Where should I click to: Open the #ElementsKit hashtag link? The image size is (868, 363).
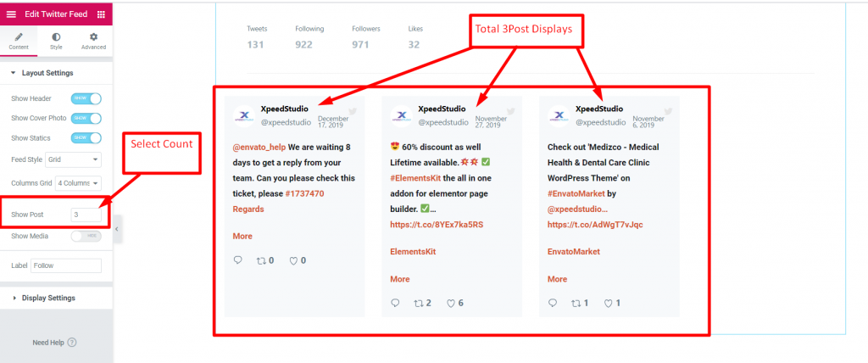[417, 178]
